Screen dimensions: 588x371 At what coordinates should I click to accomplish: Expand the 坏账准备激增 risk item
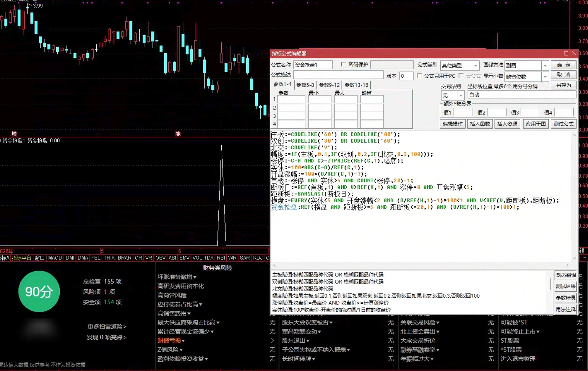coord(177,277)
